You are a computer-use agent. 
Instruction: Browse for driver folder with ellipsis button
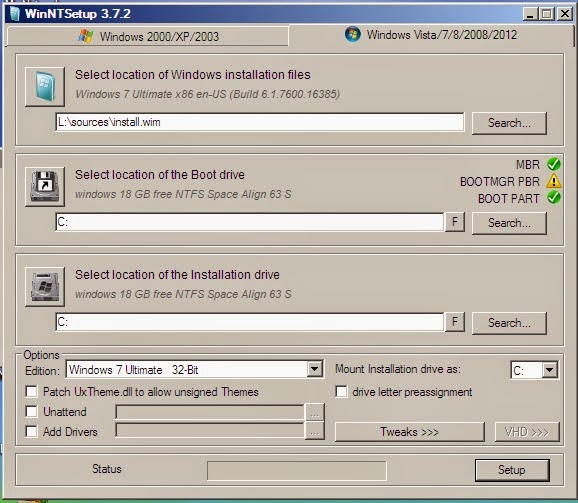click(x=315, y=431)
